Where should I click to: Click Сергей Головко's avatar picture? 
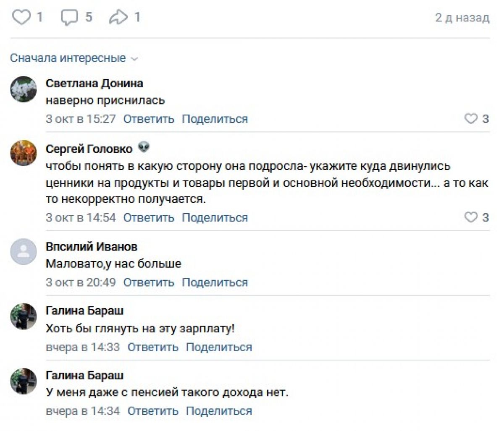(x=24, y=153)
